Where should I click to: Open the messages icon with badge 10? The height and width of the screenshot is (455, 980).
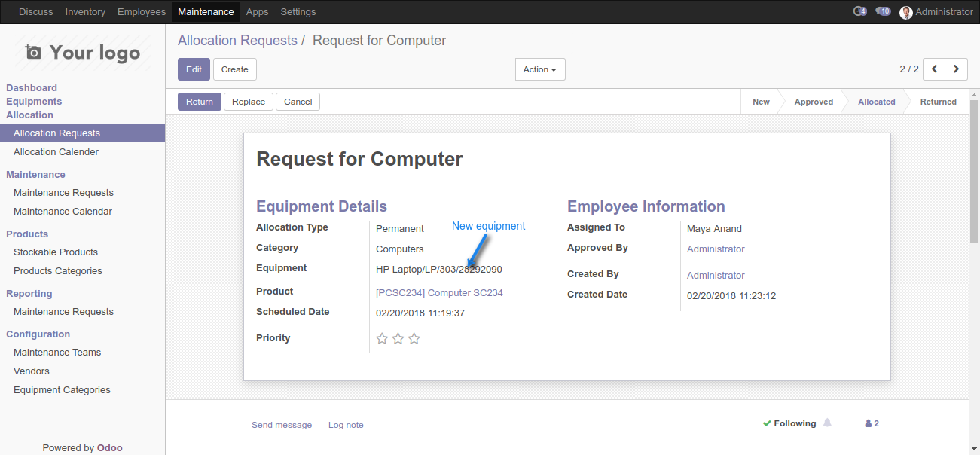tap(883, 11)
